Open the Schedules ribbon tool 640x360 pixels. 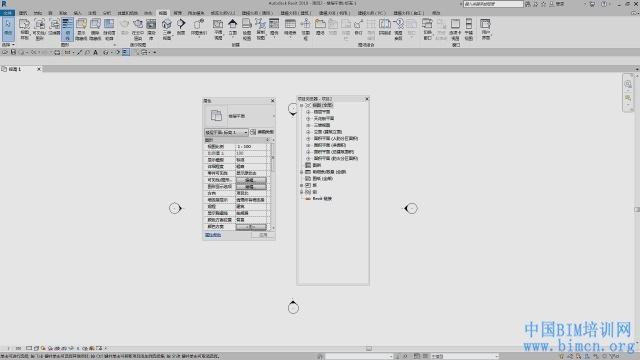point(290,27)
